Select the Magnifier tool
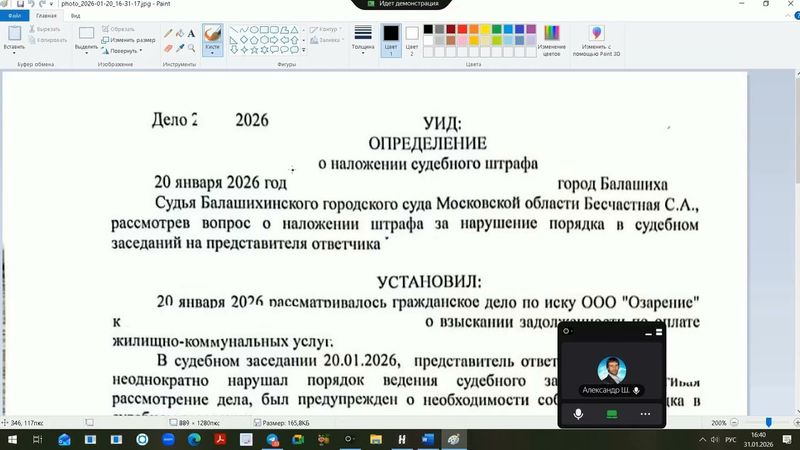Image resolution: width=800 pixels, height=450 pixels. click(191, 48)
